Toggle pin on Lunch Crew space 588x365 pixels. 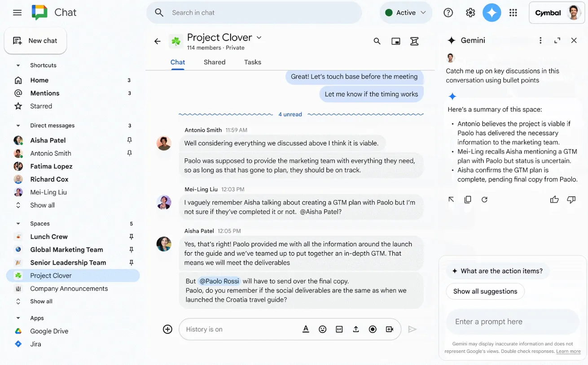click(x=131, y=237)
